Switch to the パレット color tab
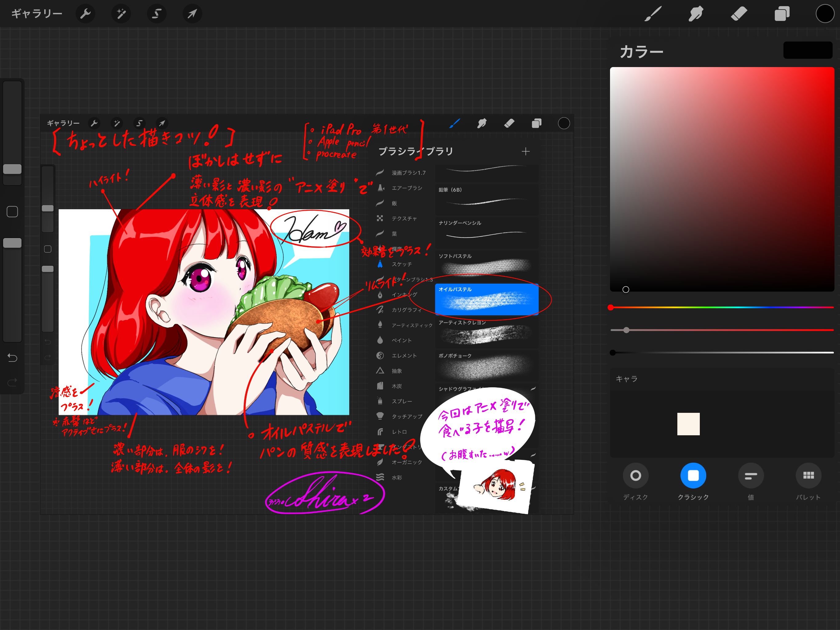The width and height of the screenshot is (840, 630). [808, 482]
